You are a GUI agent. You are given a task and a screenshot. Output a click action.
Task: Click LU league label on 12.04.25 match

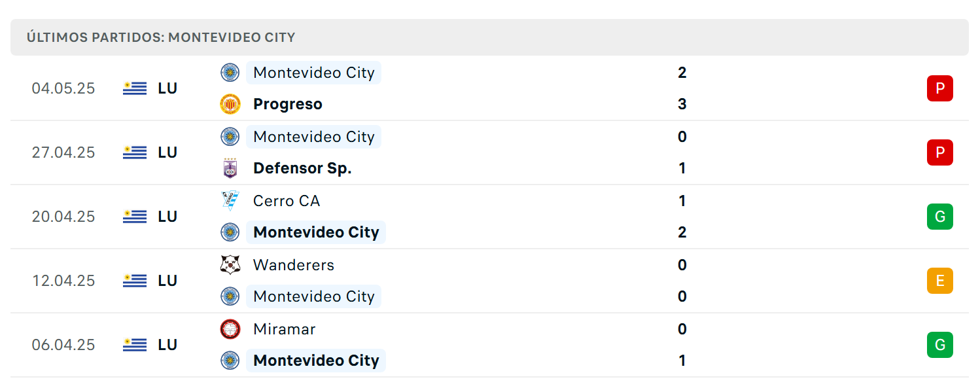pos(167,281)
